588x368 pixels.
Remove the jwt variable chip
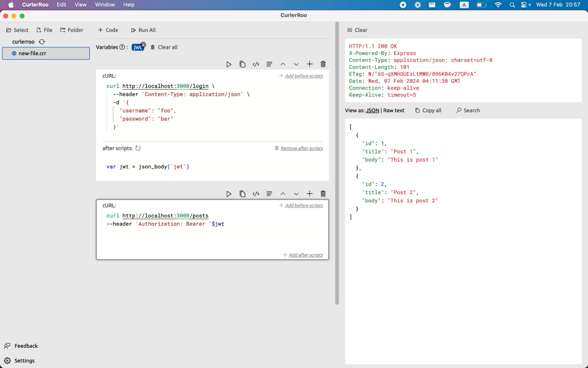(144, 44)
